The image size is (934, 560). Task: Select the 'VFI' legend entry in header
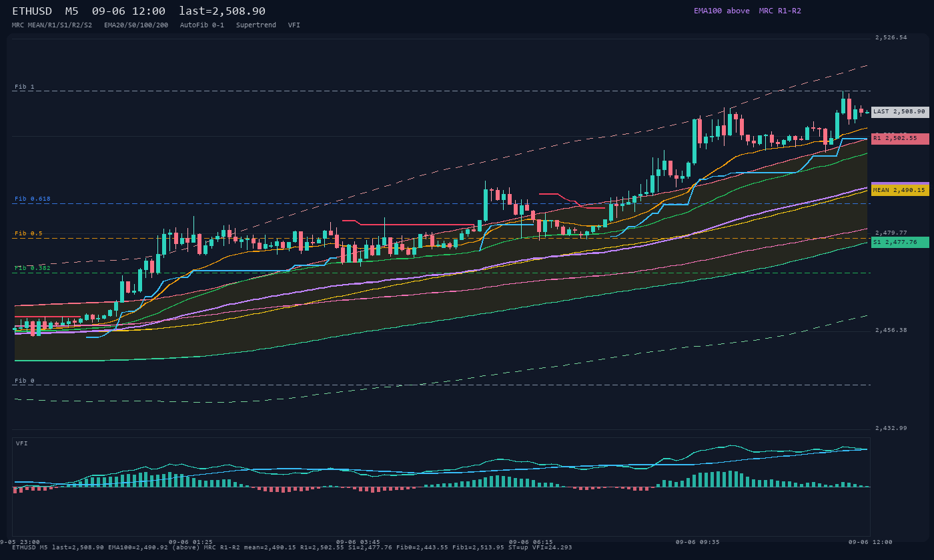click(294, 25)
